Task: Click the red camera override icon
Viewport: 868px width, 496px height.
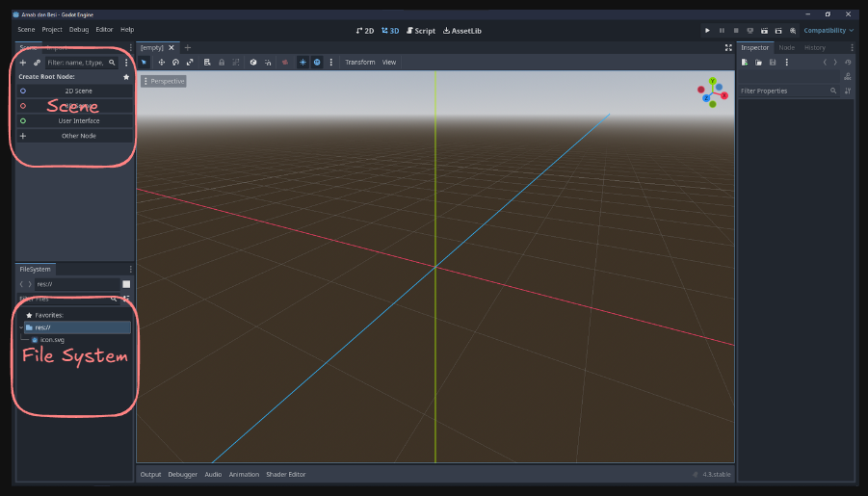Action: point(285,62)
